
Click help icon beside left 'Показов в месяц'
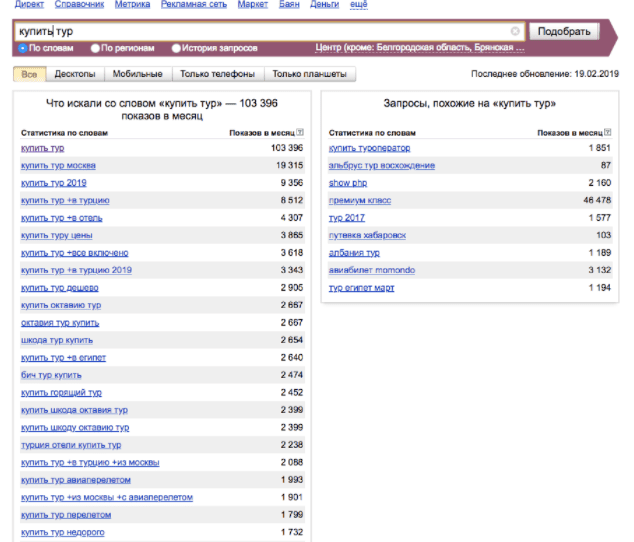click(x=300, y=132)
